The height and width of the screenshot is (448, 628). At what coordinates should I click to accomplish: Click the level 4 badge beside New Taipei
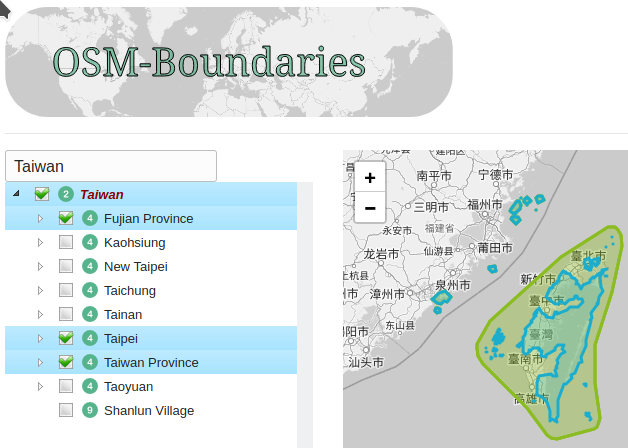90,267
